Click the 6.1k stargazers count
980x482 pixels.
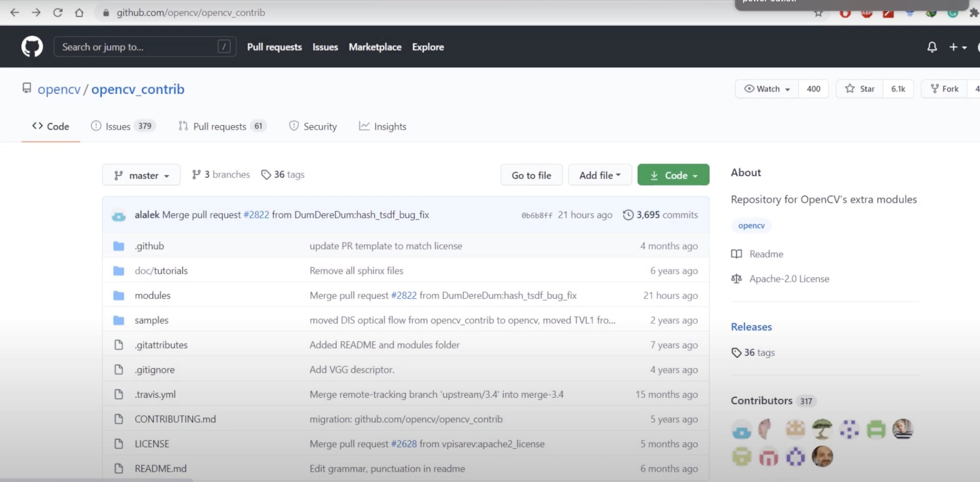tap(898, 89)
